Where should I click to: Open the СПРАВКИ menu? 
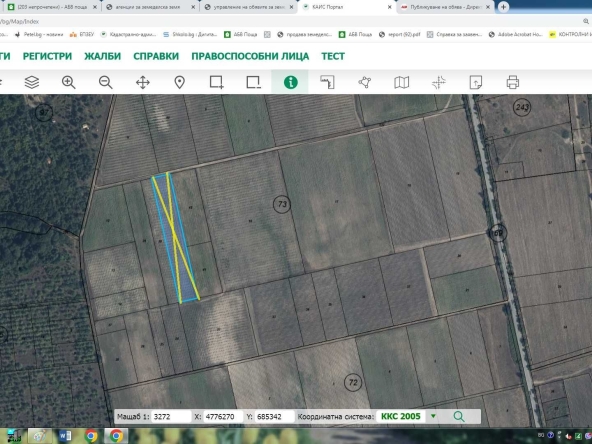pos(156,56)
